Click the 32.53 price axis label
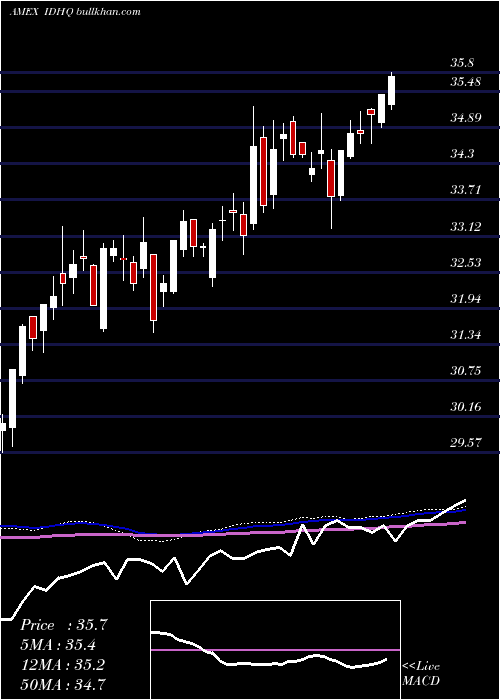Screen dimensions: 500x700 click(465, 262)
